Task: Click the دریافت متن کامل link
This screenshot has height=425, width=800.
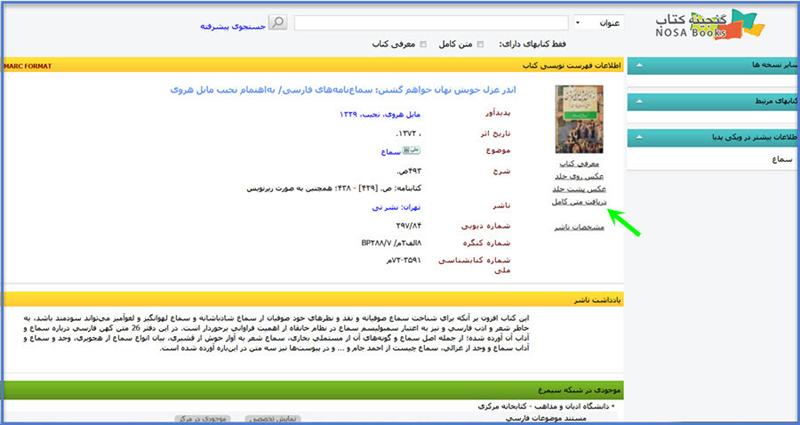Action: pos(573,201)
